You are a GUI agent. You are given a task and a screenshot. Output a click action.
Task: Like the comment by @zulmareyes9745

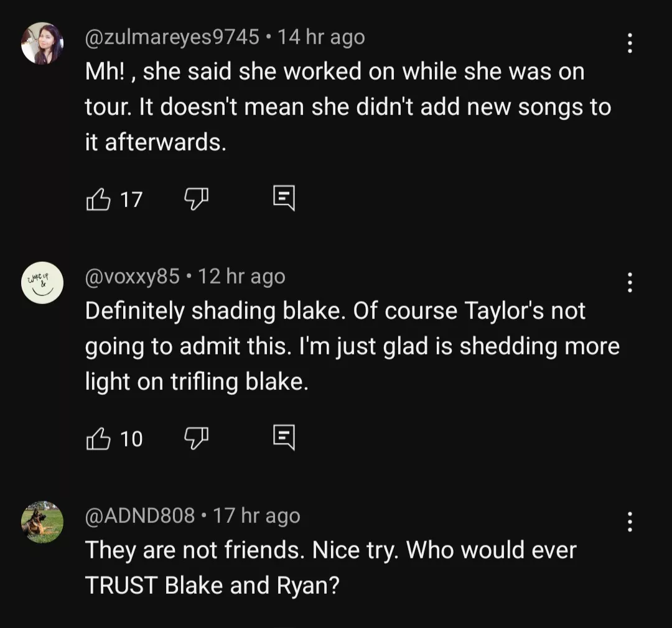[98, 199]
